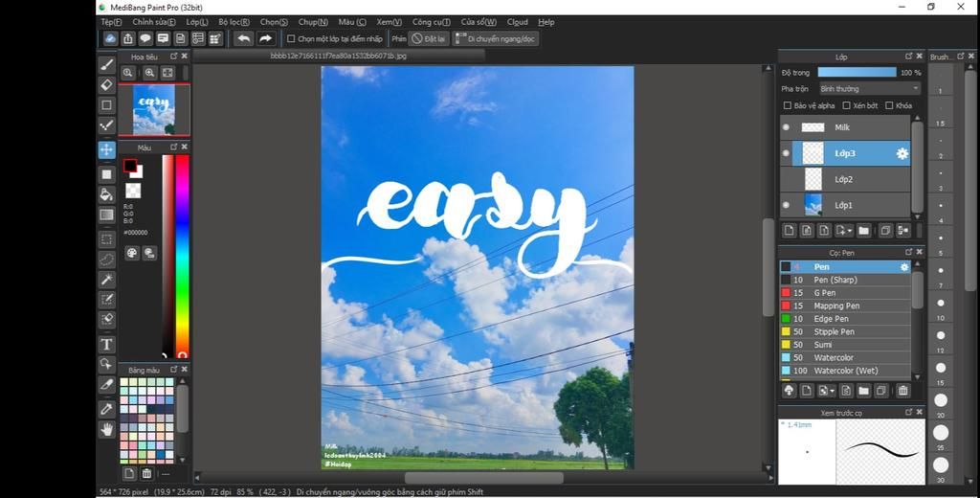Click the Undo arrow in the toolbar
Viewport: 980px width, 498px height.
(x=244, y=39)
